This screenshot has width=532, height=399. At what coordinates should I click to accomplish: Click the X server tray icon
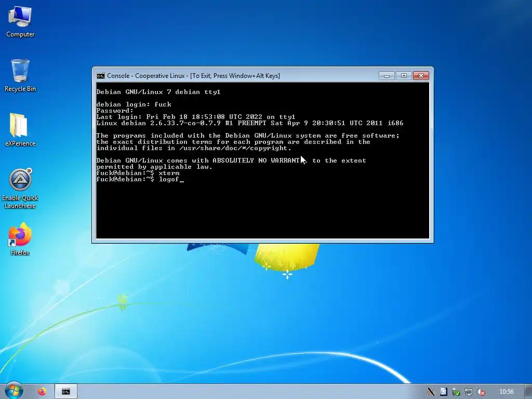point(431,392)
